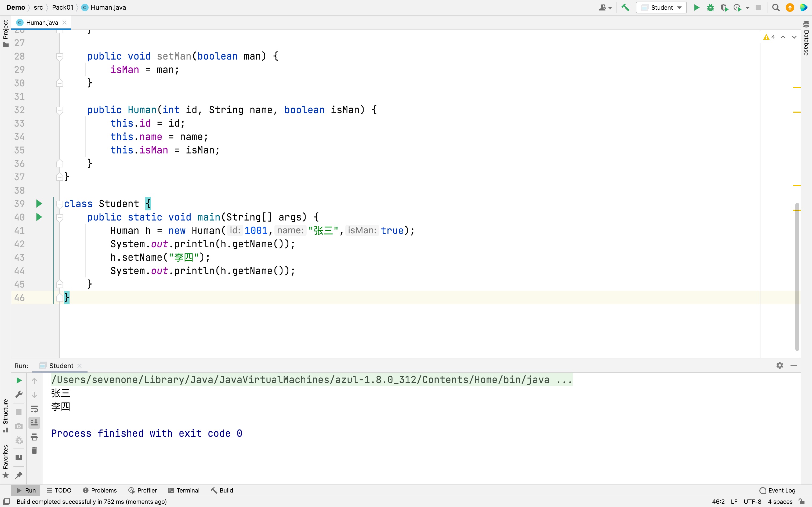Open Run panel settings gear icon

point(780,365)
